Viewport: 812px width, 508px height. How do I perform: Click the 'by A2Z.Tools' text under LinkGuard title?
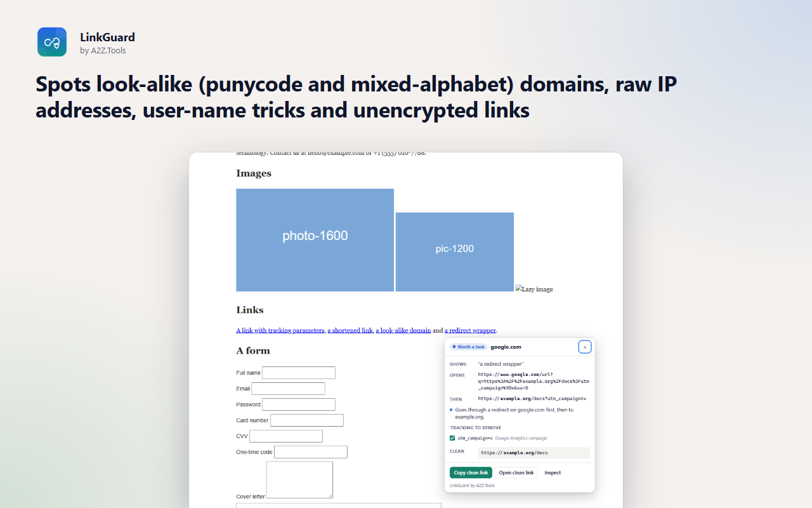(103, 51)
